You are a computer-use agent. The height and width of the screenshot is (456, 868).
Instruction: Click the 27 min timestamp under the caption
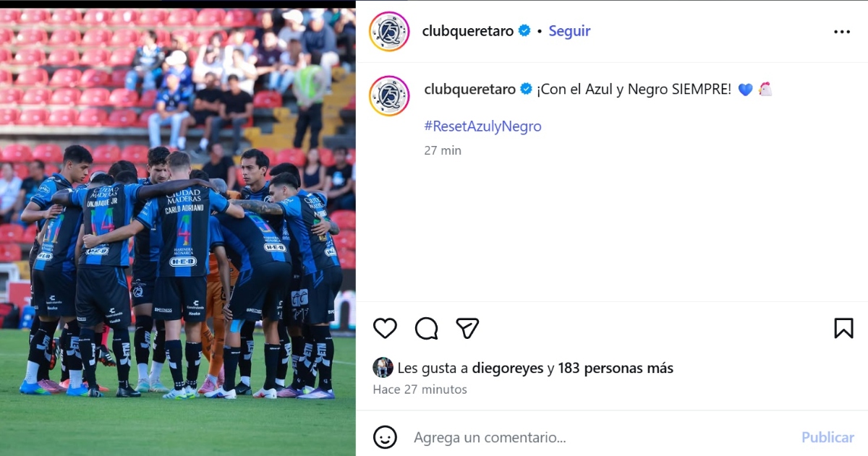click(443, 150)
